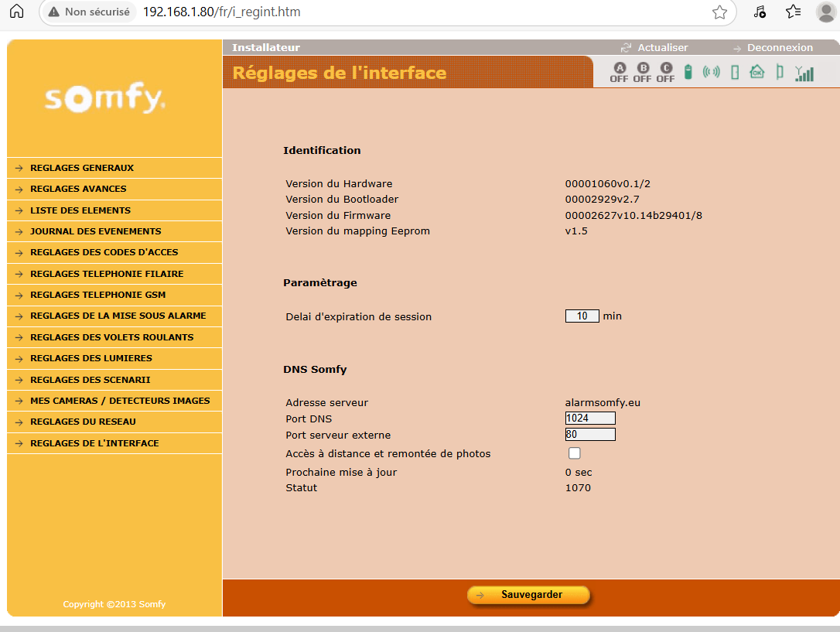This screenshot has width=840, height=632.
Task: Open REGLAGES DES CODES D'ACCES
Action: (x=114, y=252)
